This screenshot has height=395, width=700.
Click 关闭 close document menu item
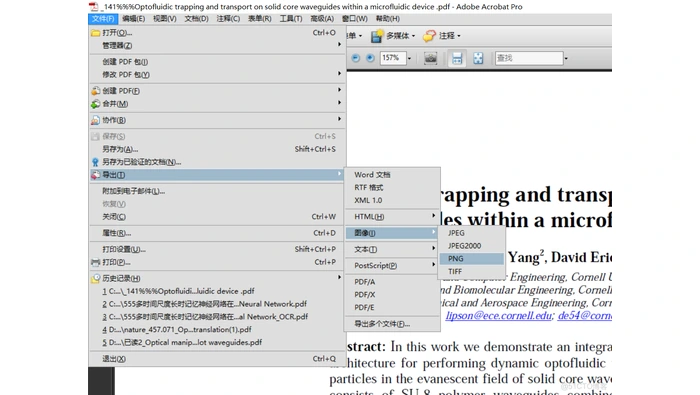tap(217, 217)
